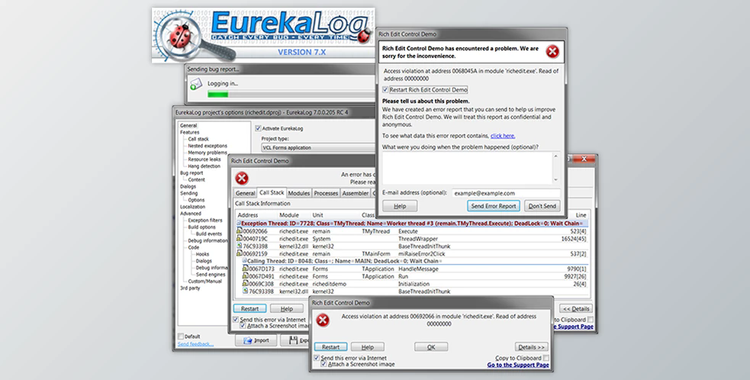This screenshot has height=380, width=750.
Task: Click the row icon beside address 0069C308
Action: click(245, 283)
